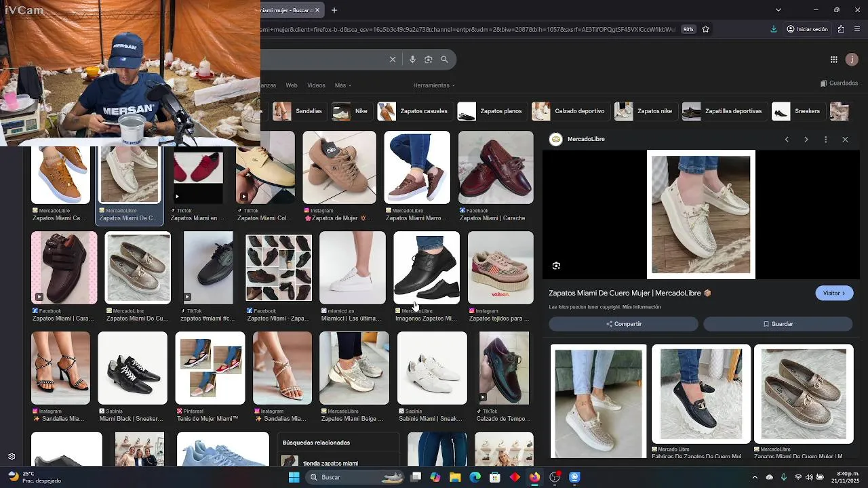Open Zapatos tejidos para... knit sneaker thumbnail
The height and width of the screenshot is (488, 868).
click(x=500, y=268)
